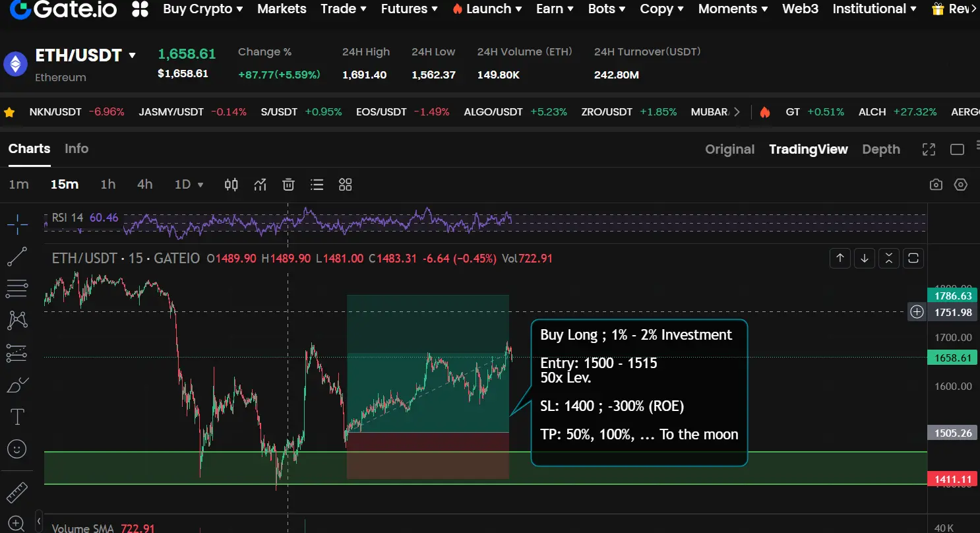Move the RSI pane up
980x533 pixels.
point(840,258)
